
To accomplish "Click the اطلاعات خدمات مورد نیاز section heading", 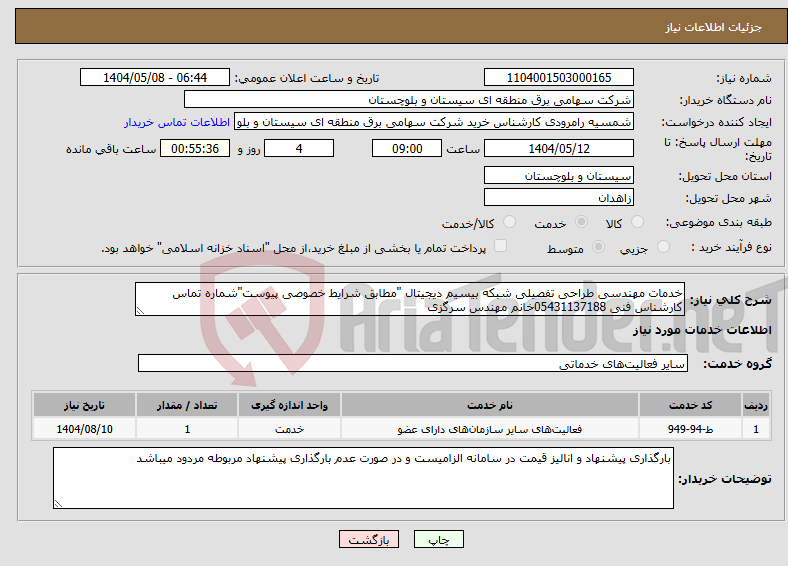I will click(x=702, y=330).
